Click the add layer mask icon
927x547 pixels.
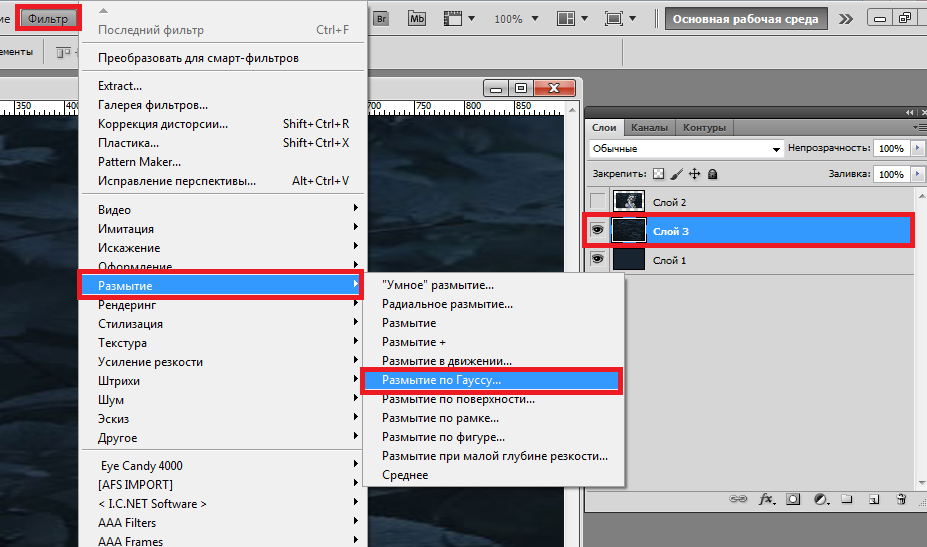794,498
